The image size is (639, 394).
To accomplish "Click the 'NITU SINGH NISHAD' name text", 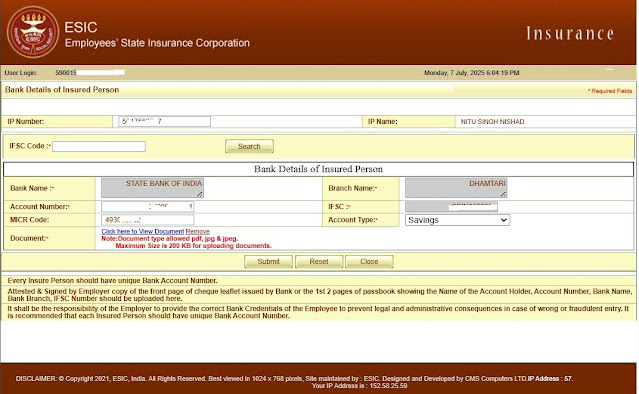I will 492,121.
